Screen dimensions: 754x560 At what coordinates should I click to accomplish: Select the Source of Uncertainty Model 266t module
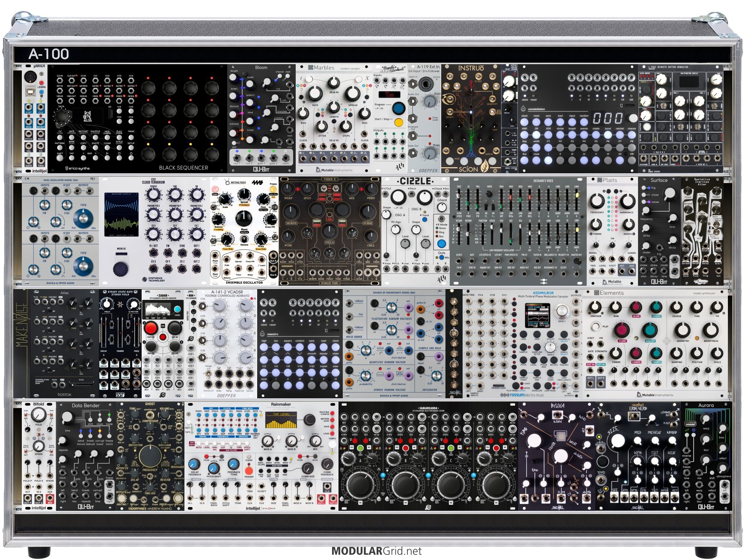coord(394,344)
